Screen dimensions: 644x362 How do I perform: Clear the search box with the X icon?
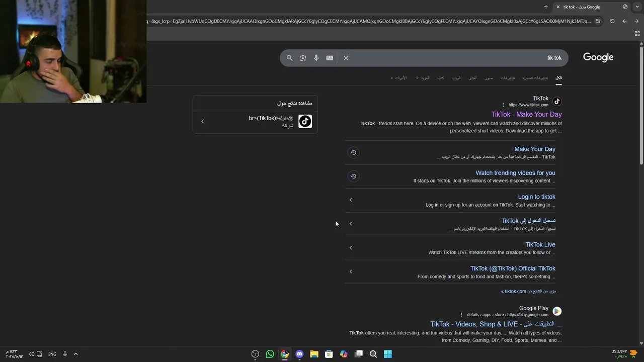coord(346,58)
